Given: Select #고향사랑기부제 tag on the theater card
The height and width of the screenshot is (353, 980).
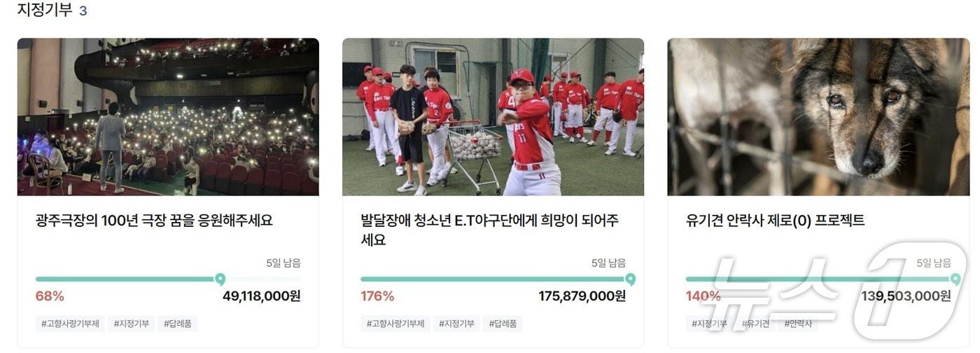Looking at the screenshot, I should click(70, 324).
